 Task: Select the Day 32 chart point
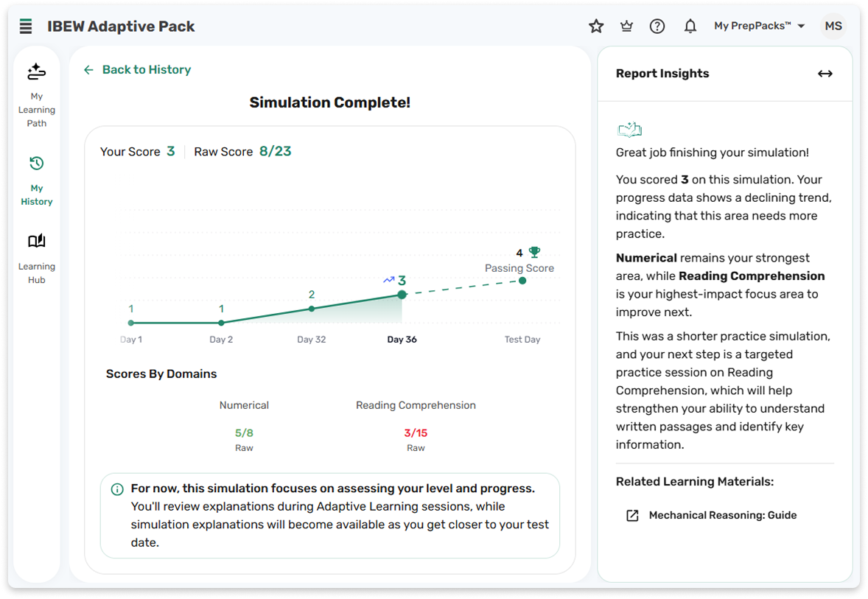pos(312,309)
